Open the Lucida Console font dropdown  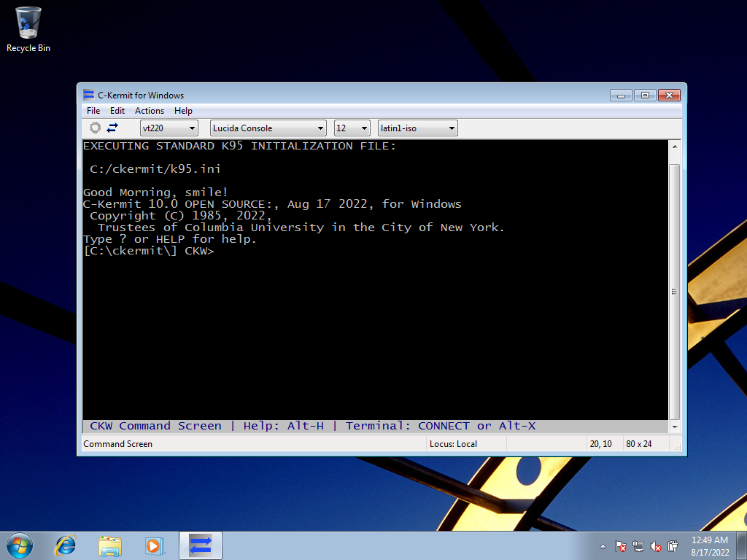click(268, 128)
